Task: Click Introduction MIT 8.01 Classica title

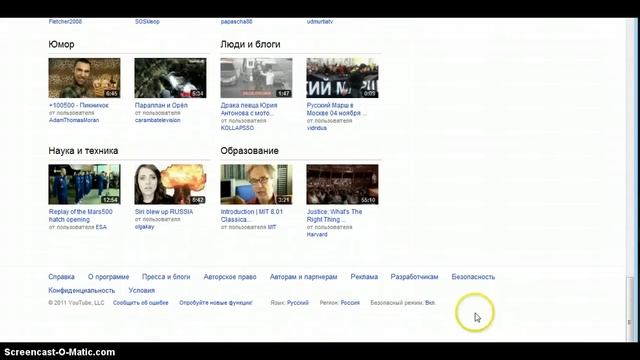Action: pyautogui.click(x=251, y=216)
